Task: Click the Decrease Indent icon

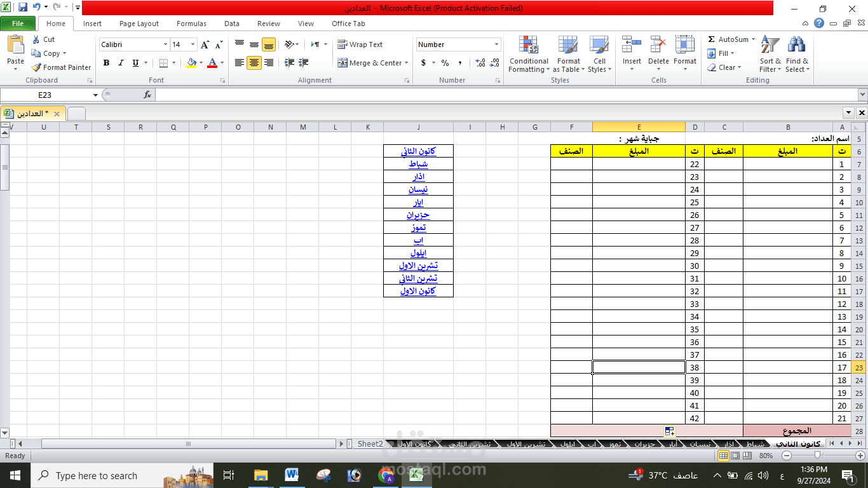Action: 289,63
